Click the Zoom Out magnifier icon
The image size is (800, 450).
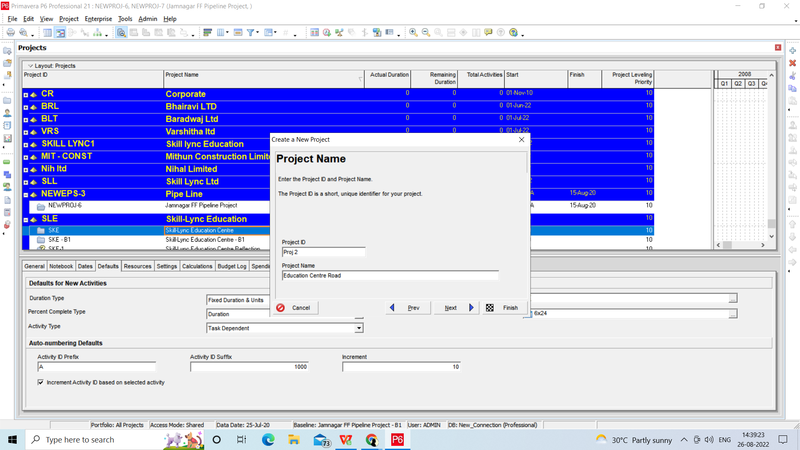[x=426, y=33]
